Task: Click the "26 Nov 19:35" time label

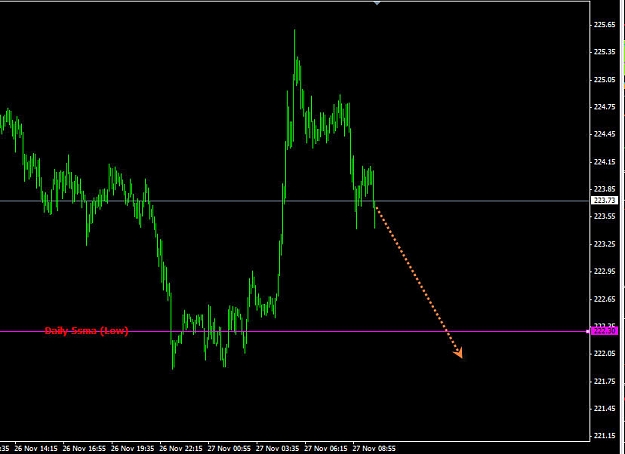Action: (133, 448)
